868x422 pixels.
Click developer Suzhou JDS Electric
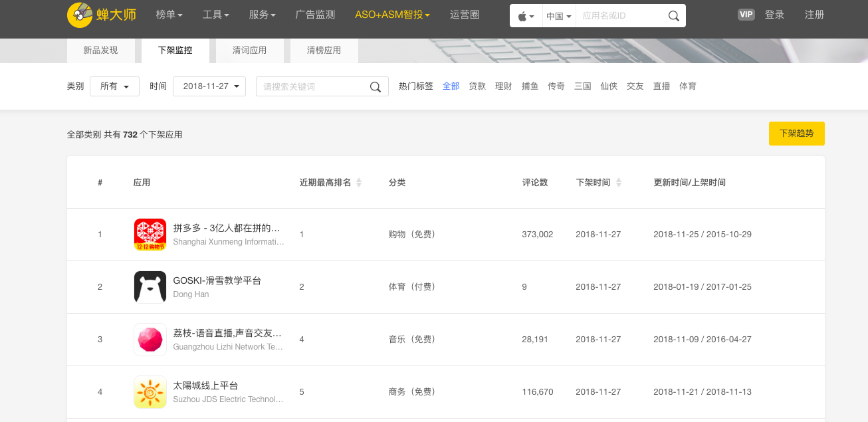pos(229,399)
